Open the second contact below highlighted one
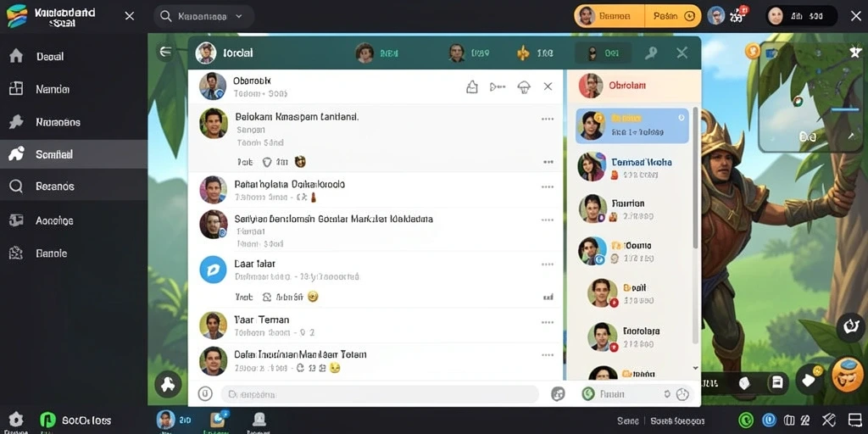The image size is (868, 434). coord(632,209)
